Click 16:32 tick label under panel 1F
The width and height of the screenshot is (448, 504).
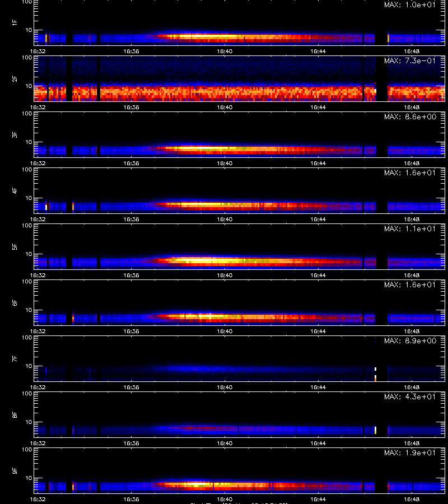[38, 52]
